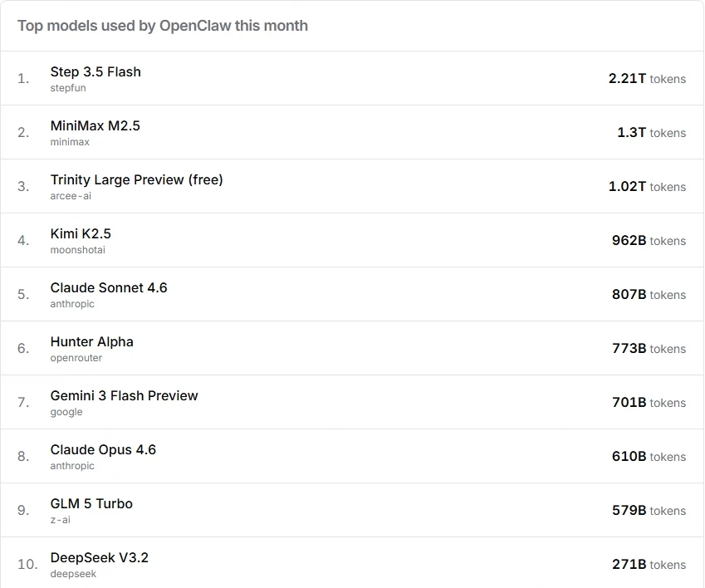
Task: Click the moonshotai provider name
Action: coord(77,250)
